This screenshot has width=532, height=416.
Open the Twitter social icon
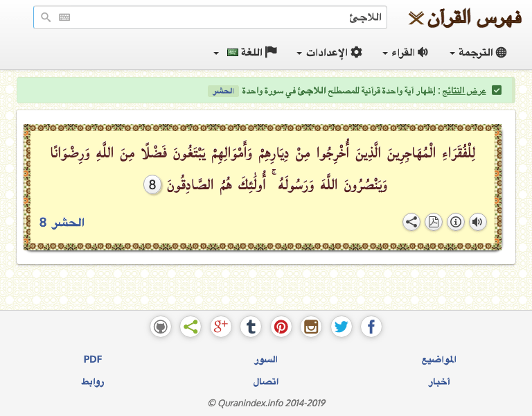pos(342,327)
